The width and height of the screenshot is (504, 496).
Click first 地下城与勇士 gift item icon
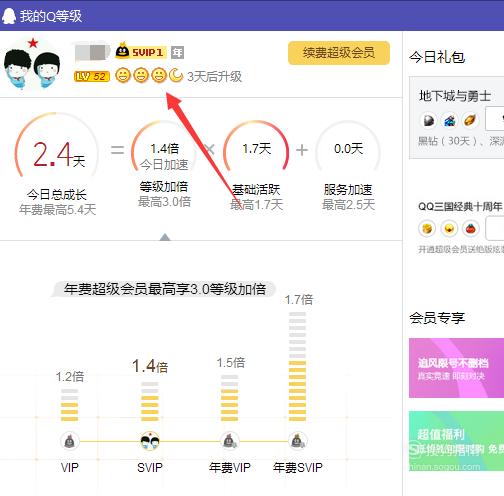[x=429, y=120]
